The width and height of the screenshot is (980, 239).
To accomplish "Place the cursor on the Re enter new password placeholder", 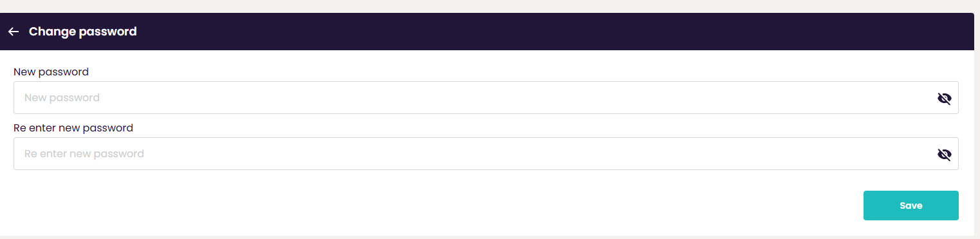I will pyautogui.click(x=84, y=154).
